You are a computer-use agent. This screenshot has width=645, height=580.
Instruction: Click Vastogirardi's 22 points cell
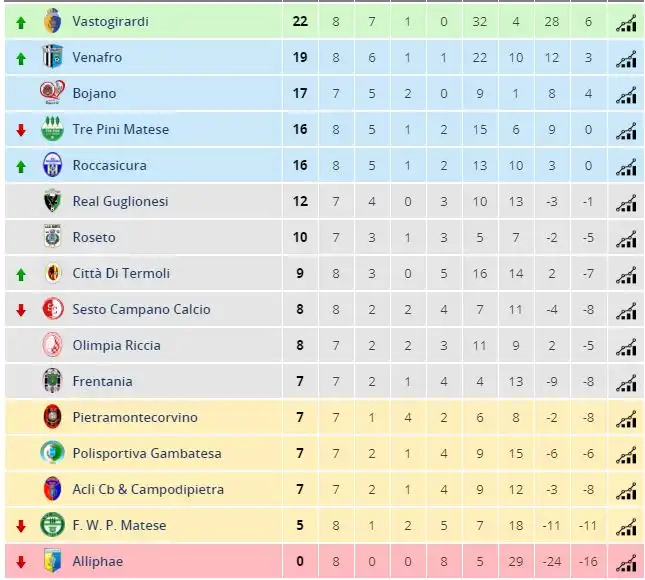[300, 21]
